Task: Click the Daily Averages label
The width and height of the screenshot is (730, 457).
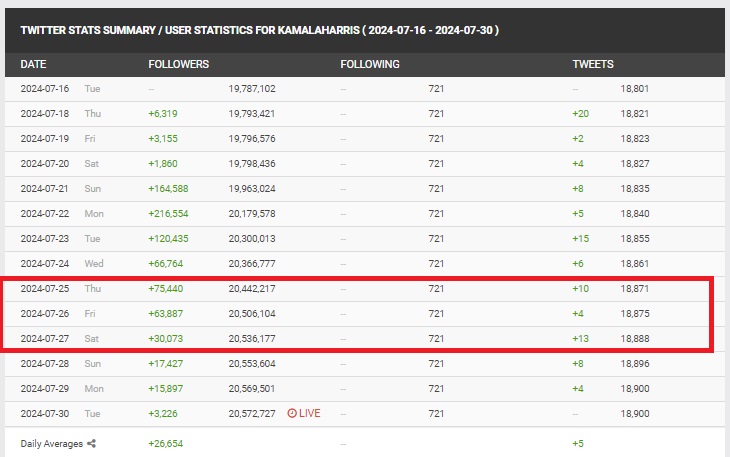Action: (52, 444)
